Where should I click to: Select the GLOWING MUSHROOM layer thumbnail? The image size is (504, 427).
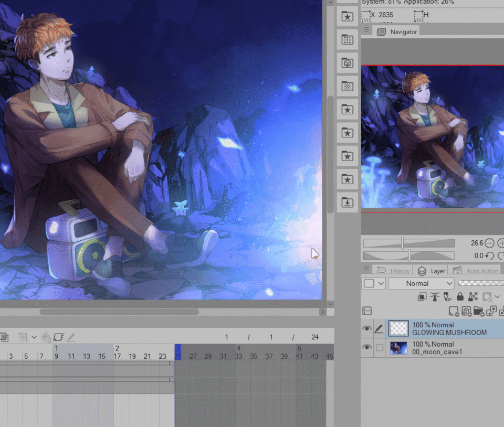tap(398, 328)
